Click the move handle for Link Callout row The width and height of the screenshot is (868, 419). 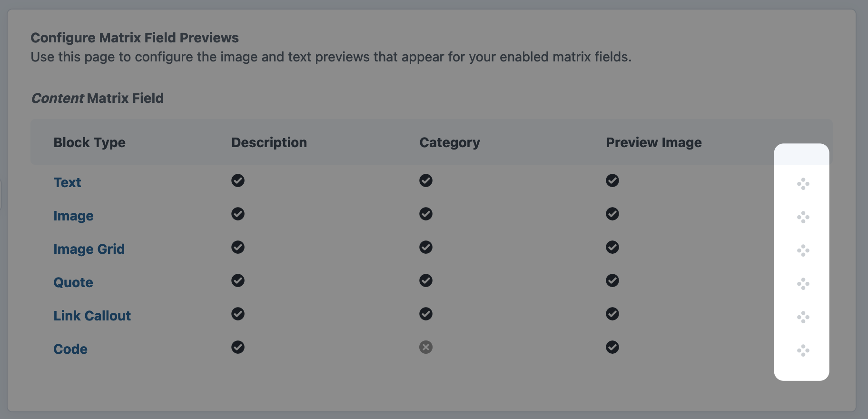tap(803, 317)
